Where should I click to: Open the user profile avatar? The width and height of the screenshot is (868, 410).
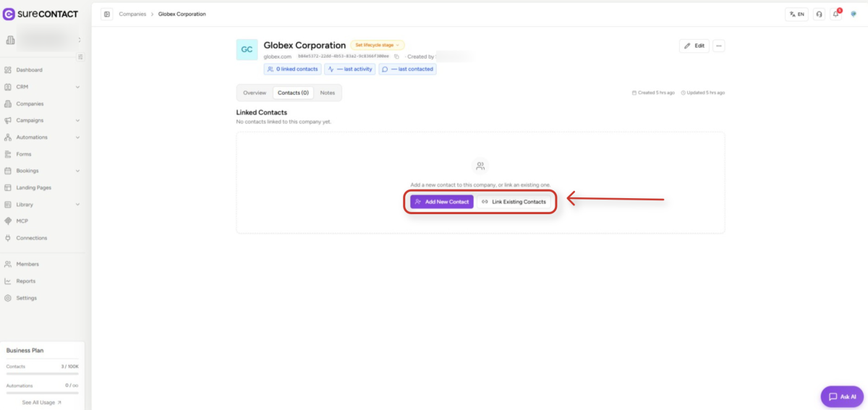(853, 14)
